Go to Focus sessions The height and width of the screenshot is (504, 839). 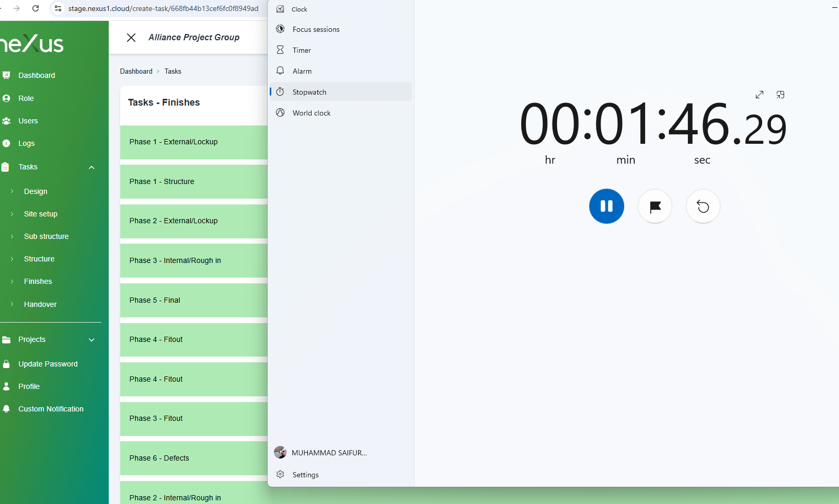point(316,29)
